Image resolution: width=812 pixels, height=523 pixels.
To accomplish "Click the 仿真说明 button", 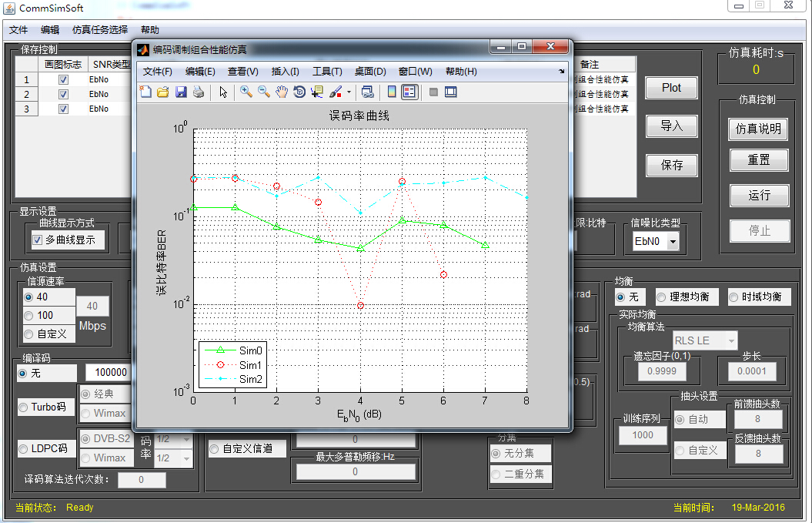I will pos(759,129).
